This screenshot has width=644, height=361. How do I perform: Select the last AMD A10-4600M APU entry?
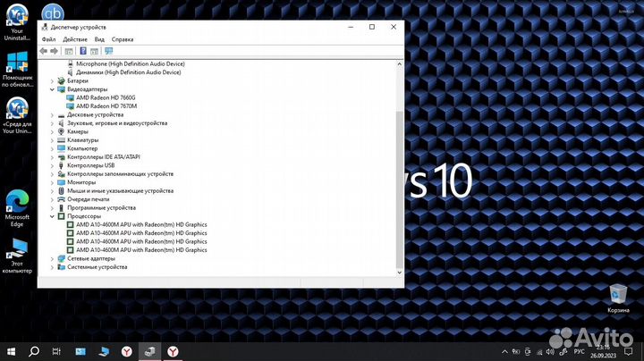[x=141, y=250]
